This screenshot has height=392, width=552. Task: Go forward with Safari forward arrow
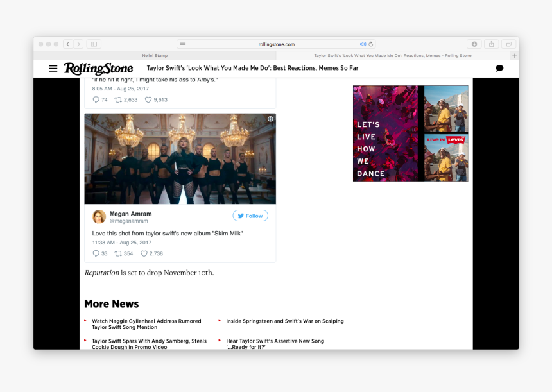click(78, 44)
